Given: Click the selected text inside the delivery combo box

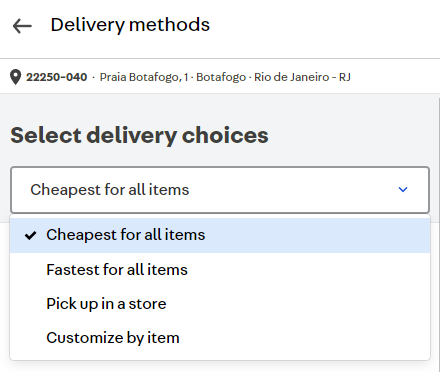Looking at the screenshot, I should pos(110,190).
